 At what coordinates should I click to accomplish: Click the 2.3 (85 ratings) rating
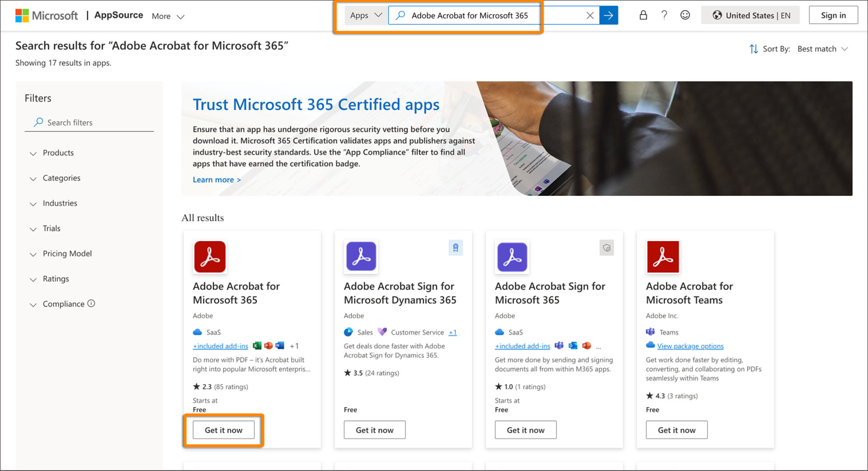tap(221, 387)
